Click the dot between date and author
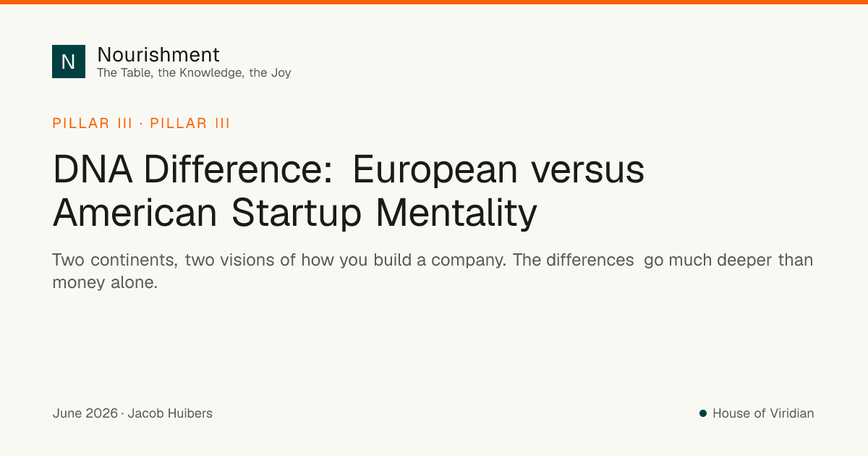The image size is (868, 456). tap(123, 414)
